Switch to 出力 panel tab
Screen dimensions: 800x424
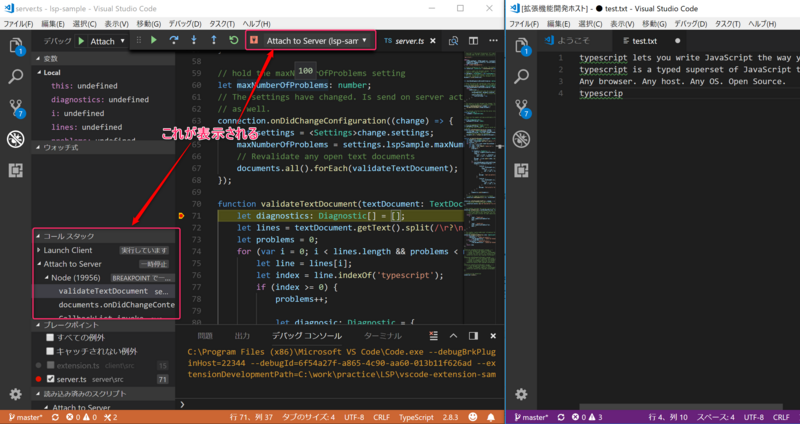pyautogui.click(x=242, y=336)
